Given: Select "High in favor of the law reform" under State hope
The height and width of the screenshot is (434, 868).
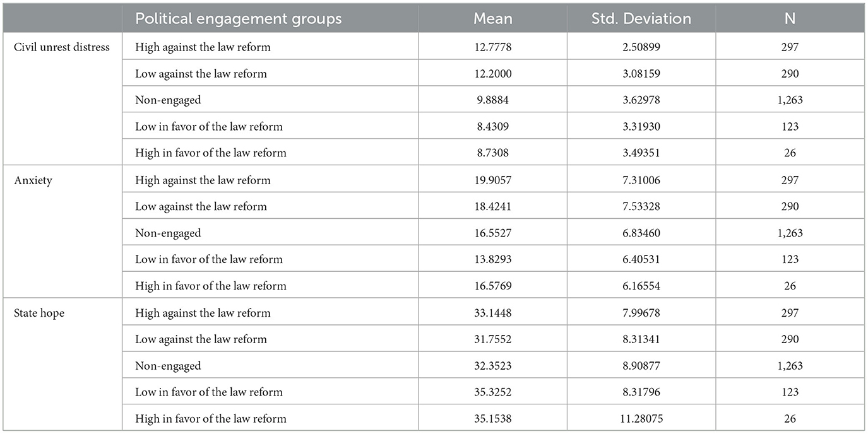Looking at the screenshot, I should pos(211,418).
